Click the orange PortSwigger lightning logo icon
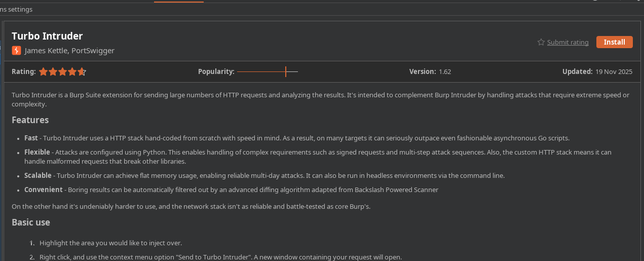Viewport: 644px width, 261px height. pos(16,50)
